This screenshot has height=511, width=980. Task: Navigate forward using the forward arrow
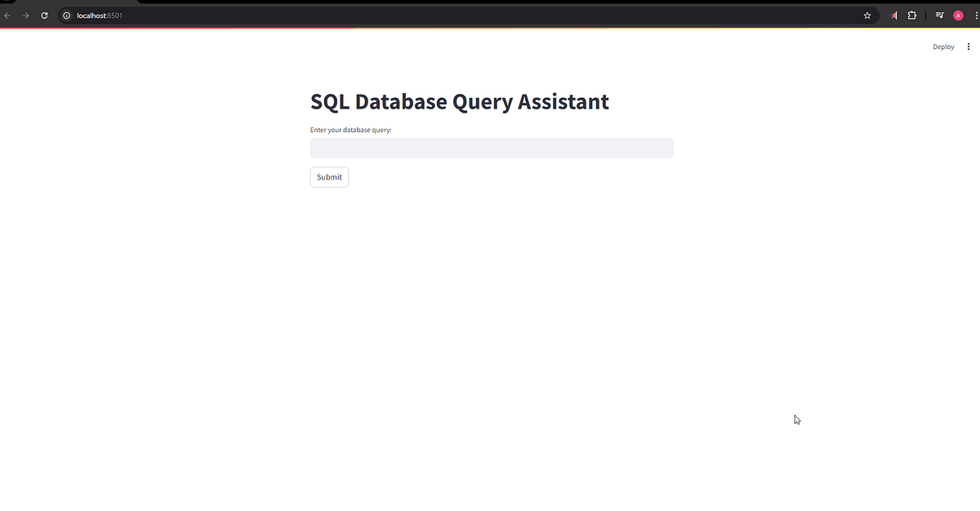pos(25,15)
